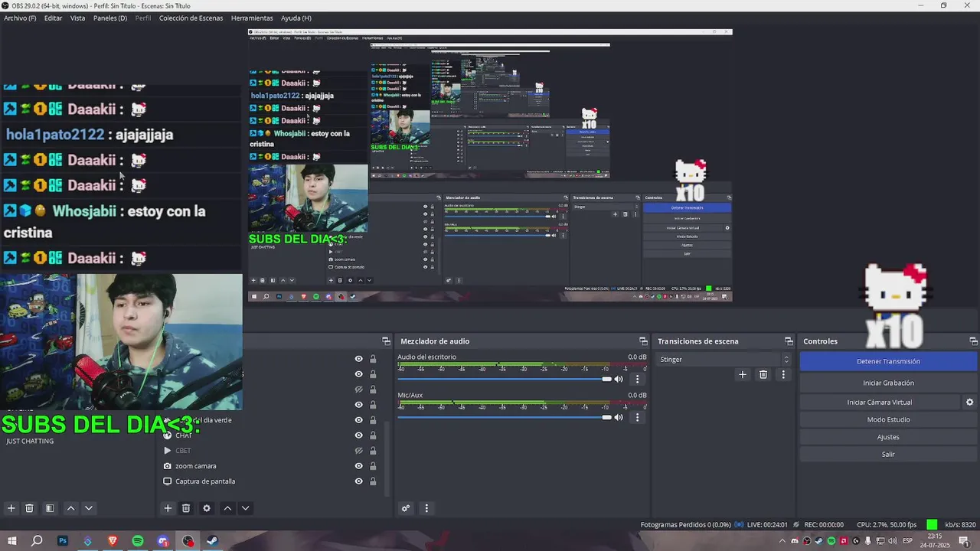Open the Stinger transition dropdown
This screenshot has height=551, width=980.
tap(724, 359)
